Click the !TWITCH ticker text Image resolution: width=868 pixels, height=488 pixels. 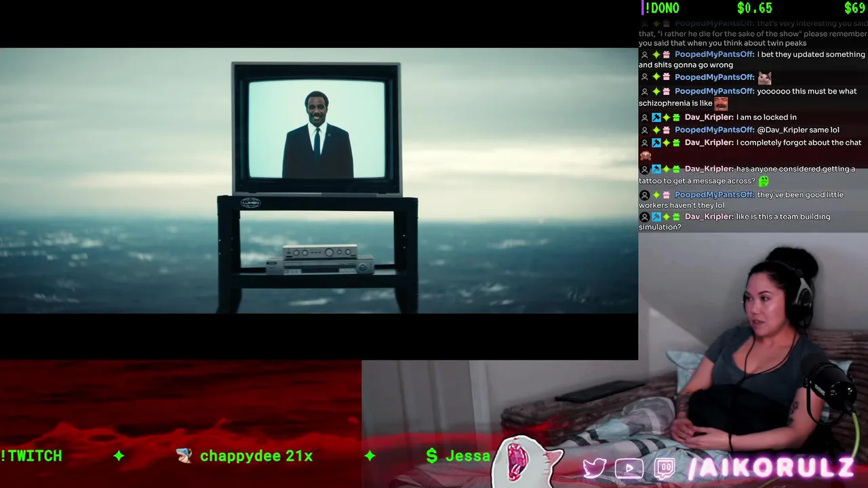pos(31,456)
